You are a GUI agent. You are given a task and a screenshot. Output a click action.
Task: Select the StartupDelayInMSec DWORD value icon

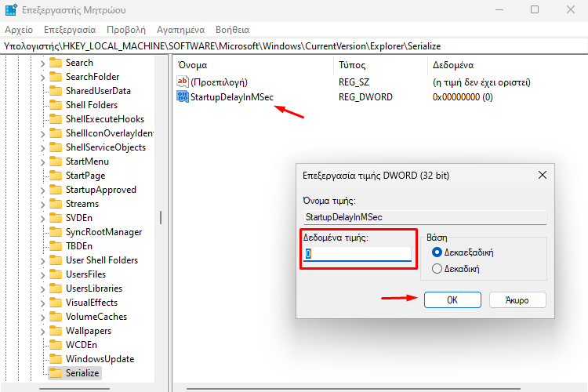pyautogui.click(x=182, y=96)
